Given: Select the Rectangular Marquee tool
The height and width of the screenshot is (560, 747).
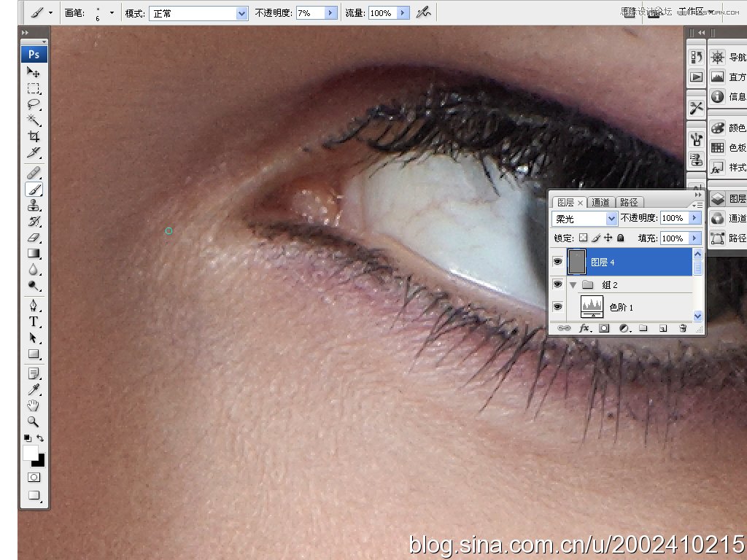Looking at the screenshot, I should click(x=34, y=88).
